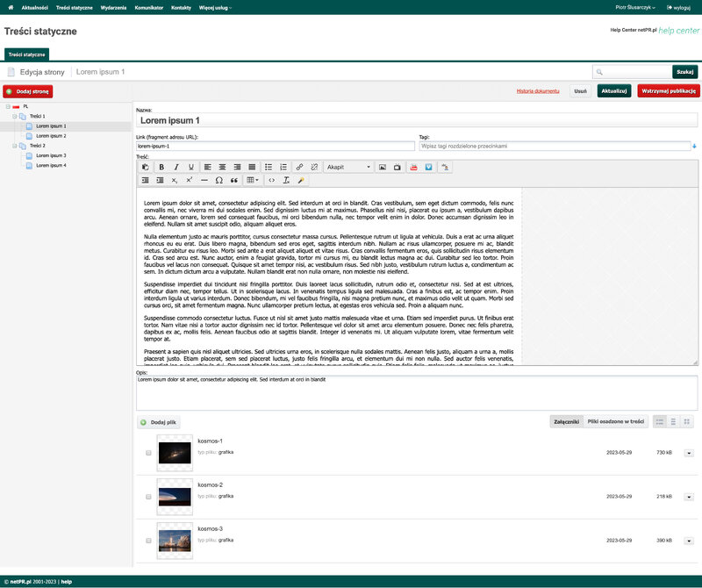Open the Akapit paragraph style dropdown
The height and width of the screenshot is (588, 702).
pos(348,167)
